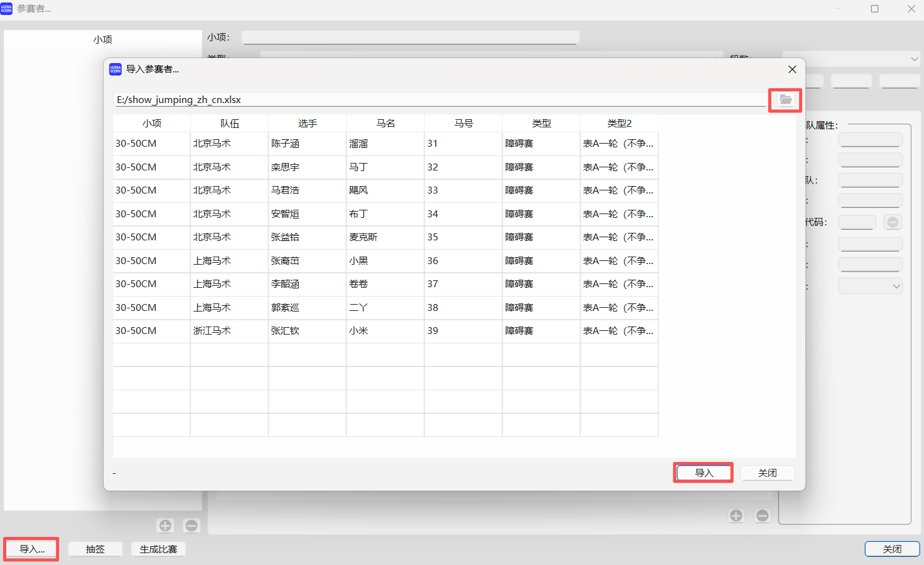Screen dimensions: 924x565
Task: Open the folder icon to browse for a file
Action: tap(785, 100)
